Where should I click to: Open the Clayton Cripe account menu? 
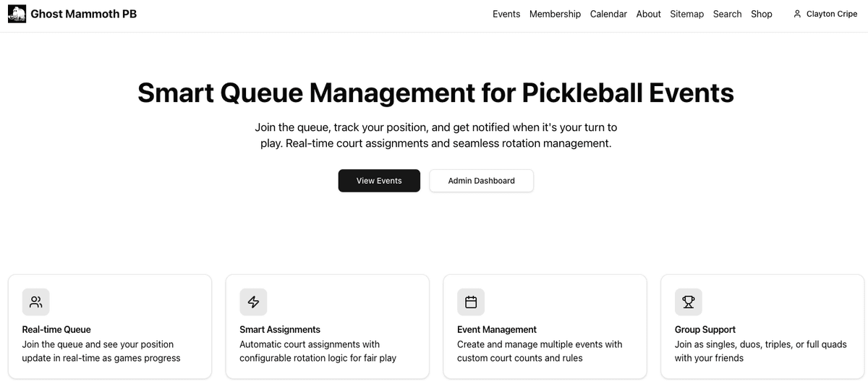tap(831, 14)
